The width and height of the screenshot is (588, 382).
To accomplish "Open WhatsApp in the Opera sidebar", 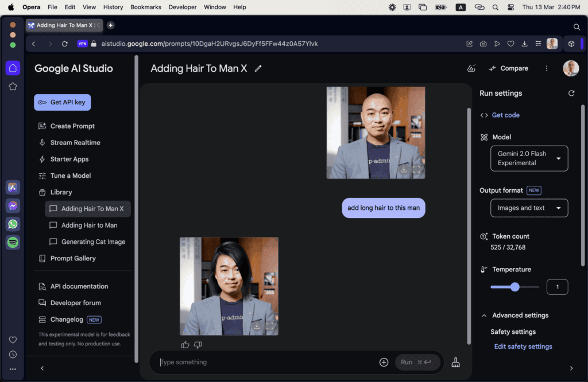I will (x=13, y=224).
